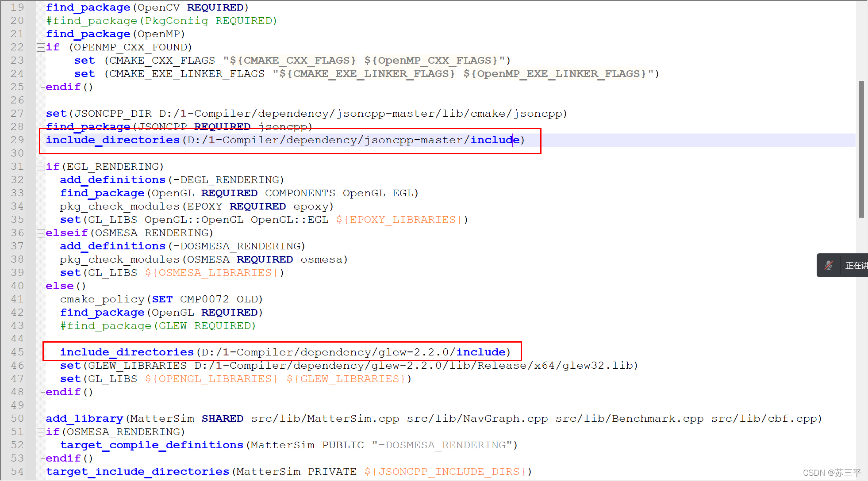Collapse the EGL_RENDERING if block fold marker
Viewport: 868px width, 481px height.
(41, 167)
